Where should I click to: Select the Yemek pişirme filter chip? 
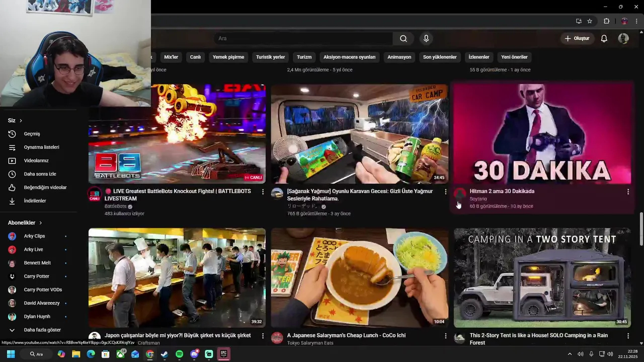(x=228, y=57)
